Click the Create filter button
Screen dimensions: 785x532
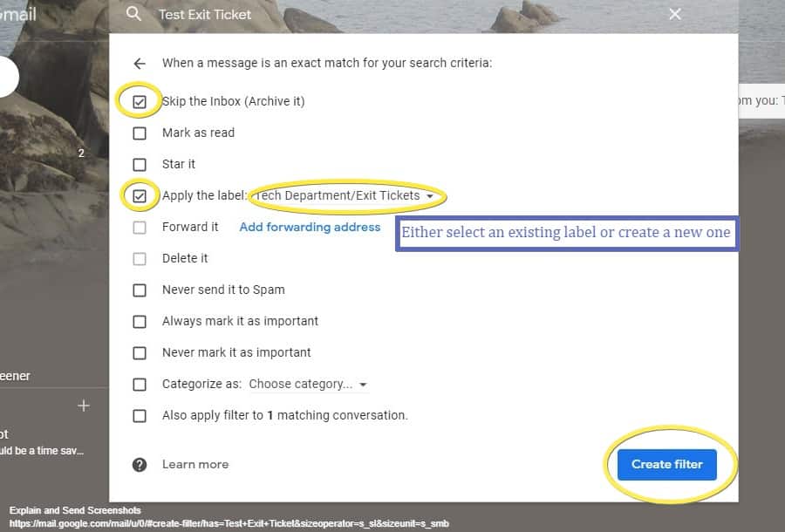(666, 465)
